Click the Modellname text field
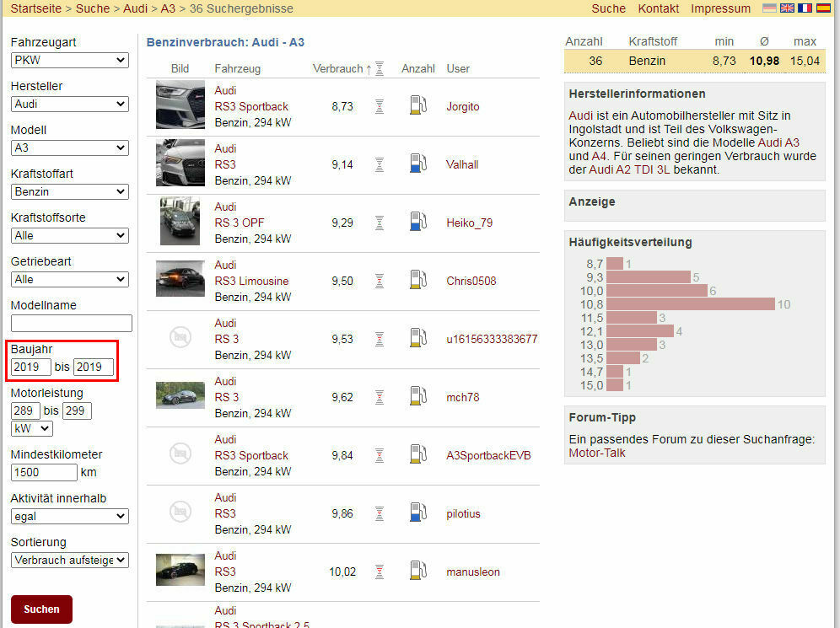This screenshot has width=840, height=628. pos(72,323)
